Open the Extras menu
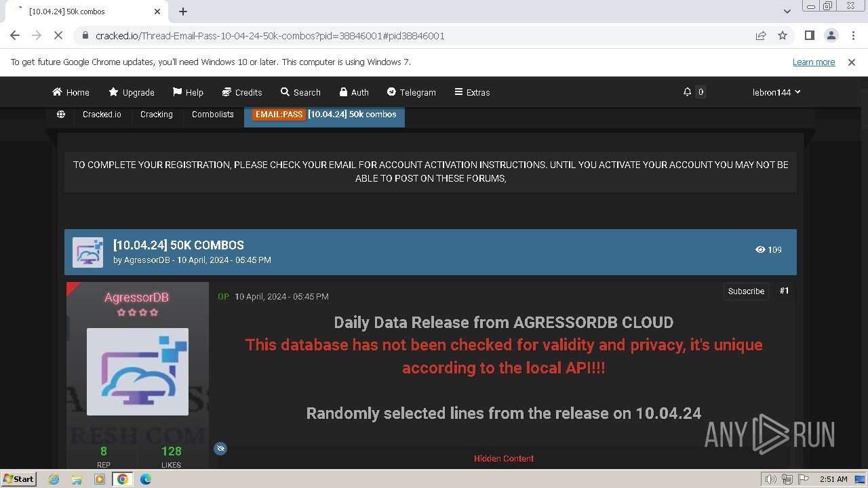 pos(472,92)
